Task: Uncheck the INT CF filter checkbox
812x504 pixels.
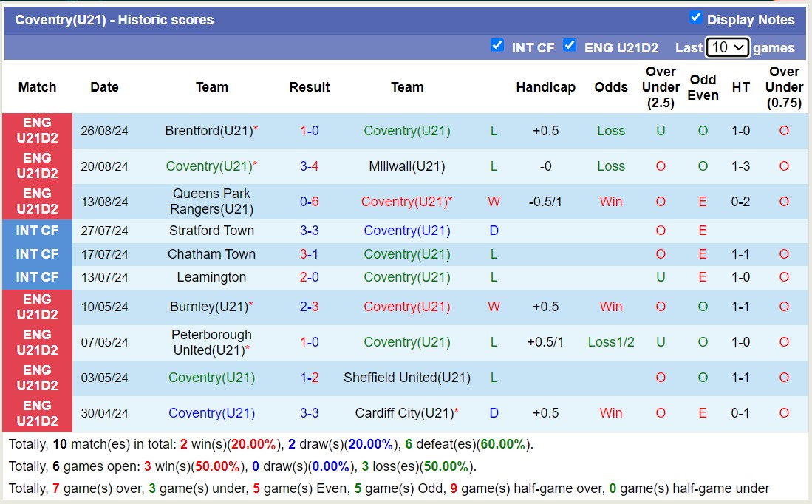Action: point(497,45)
